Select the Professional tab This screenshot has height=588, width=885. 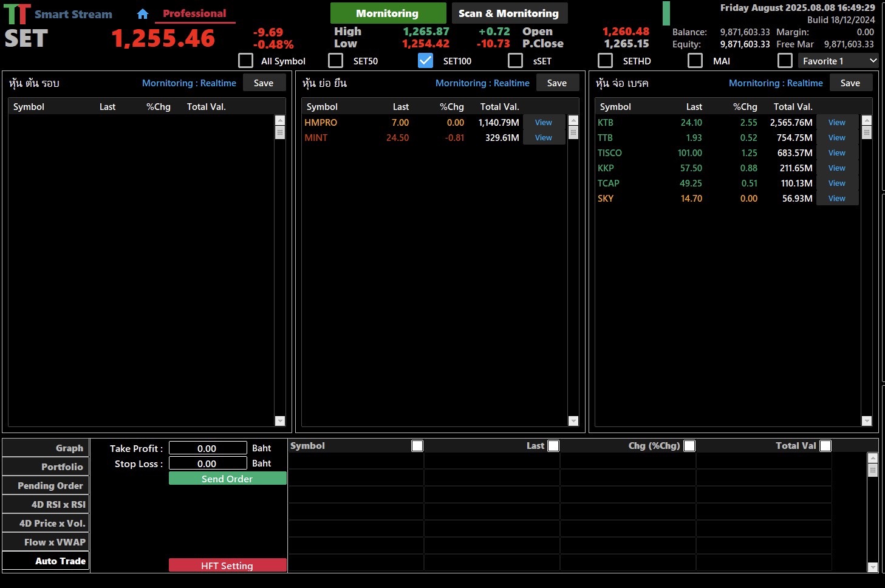pos(194,13)
